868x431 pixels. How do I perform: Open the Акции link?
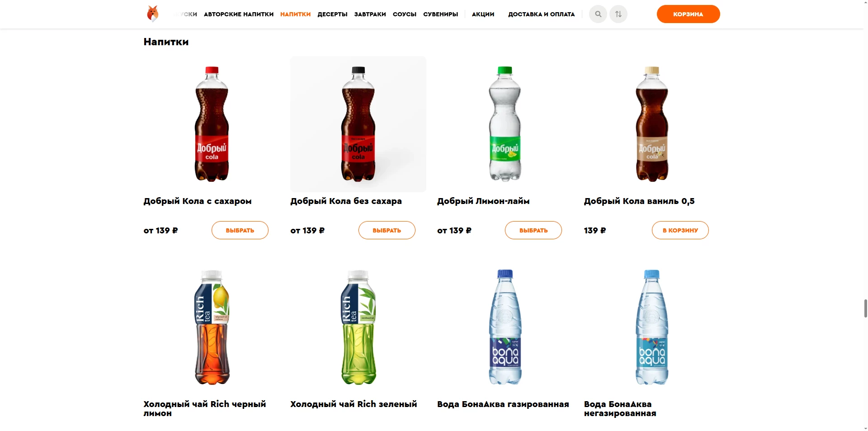pos(483,14)
